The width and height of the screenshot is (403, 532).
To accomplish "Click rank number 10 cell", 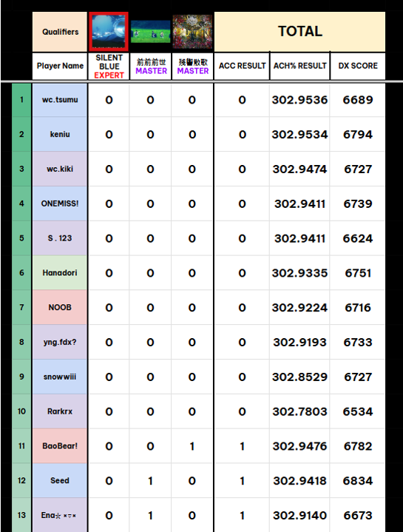I will [21, 411].
